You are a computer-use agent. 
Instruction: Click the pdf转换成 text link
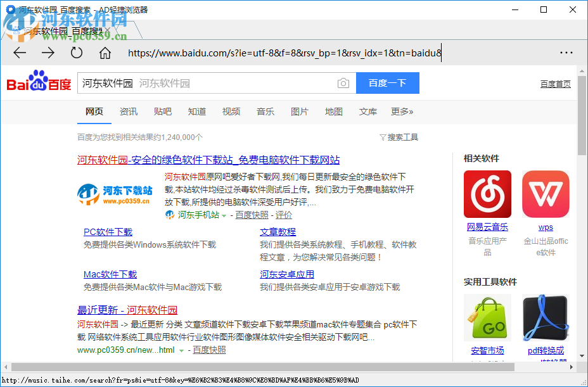(546, 351)
